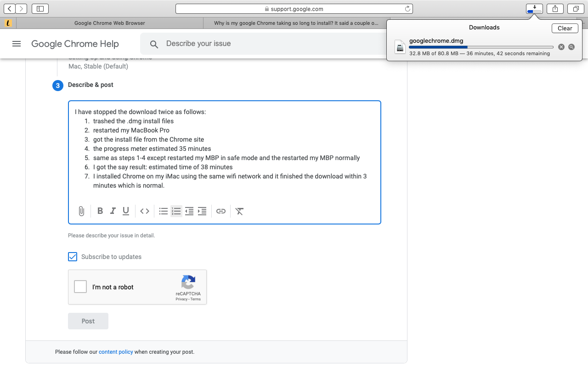
Task: Insert code block formatting
Action: coord(145,211)
